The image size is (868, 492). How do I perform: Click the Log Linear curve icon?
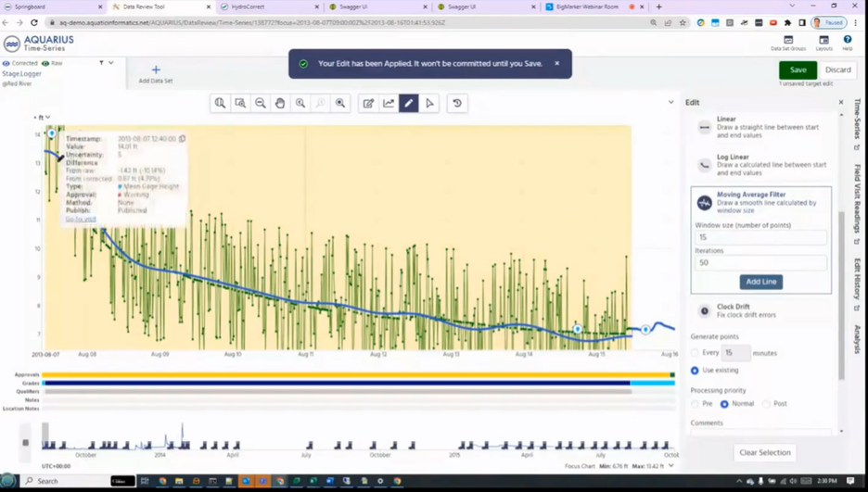pos(704,165)
